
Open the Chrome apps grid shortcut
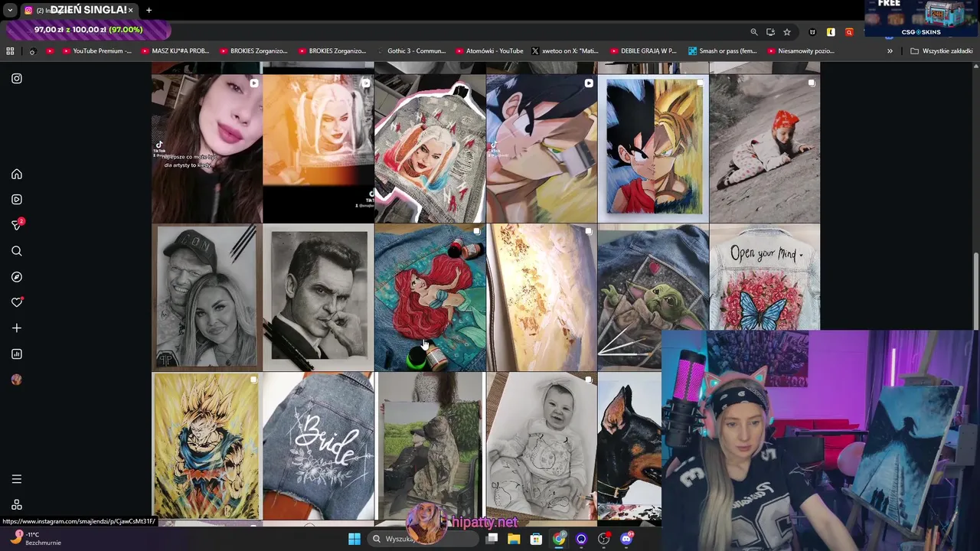click(x=10, y=51)
